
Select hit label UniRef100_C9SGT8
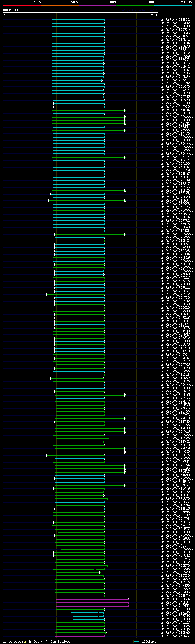pyautogui.click(x=175, y=328)
